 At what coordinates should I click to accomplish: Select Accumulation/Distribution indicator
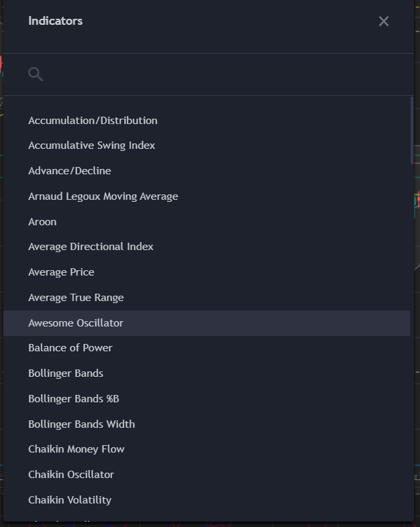207,120
